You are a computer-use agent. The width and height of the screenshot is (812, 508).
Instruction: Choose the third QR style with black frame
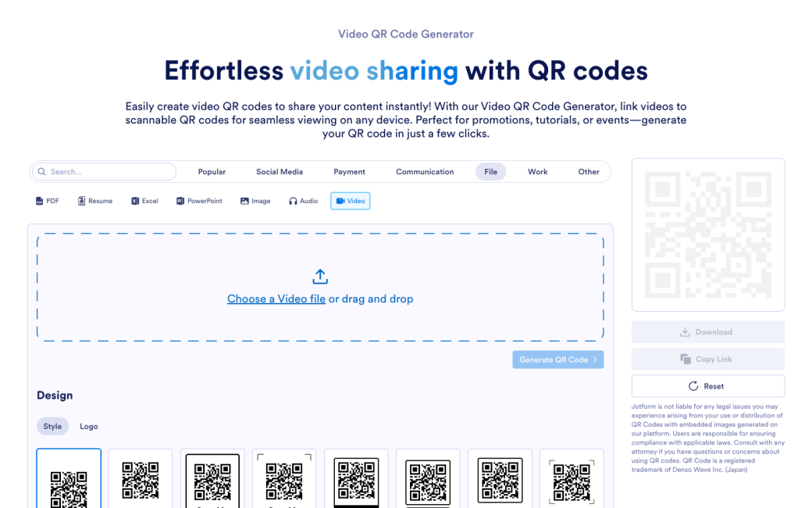(x=212, y=479)
